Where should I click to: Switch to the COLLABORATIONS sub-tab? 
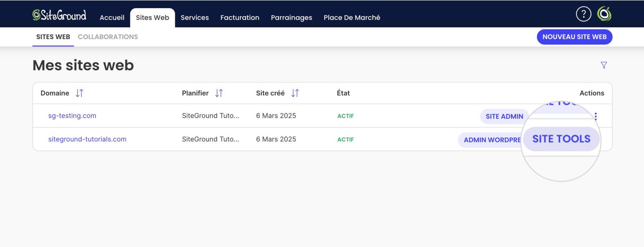[108, 37]
